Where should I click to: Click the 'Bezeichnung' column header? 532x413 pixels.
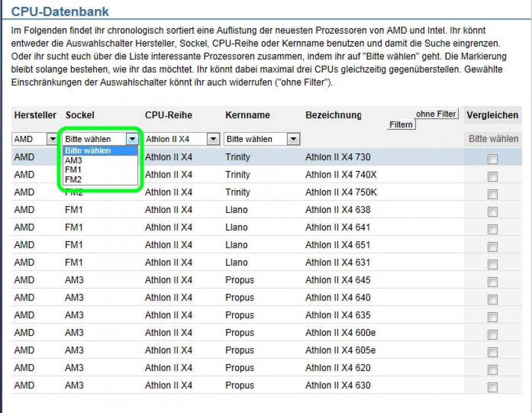[333, 115]
